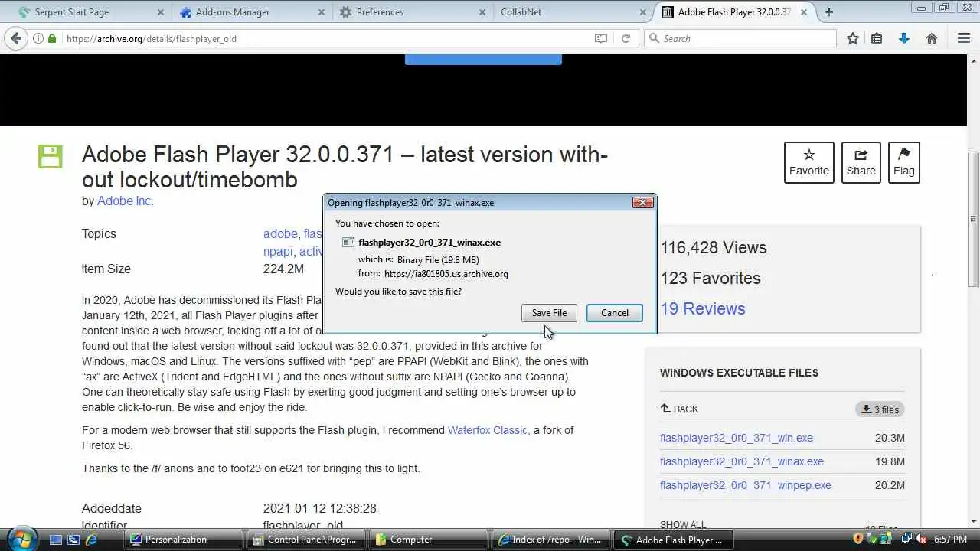Click the Adobe Flash Player taskbar button

pyautogui.click(x=674, y=540)
